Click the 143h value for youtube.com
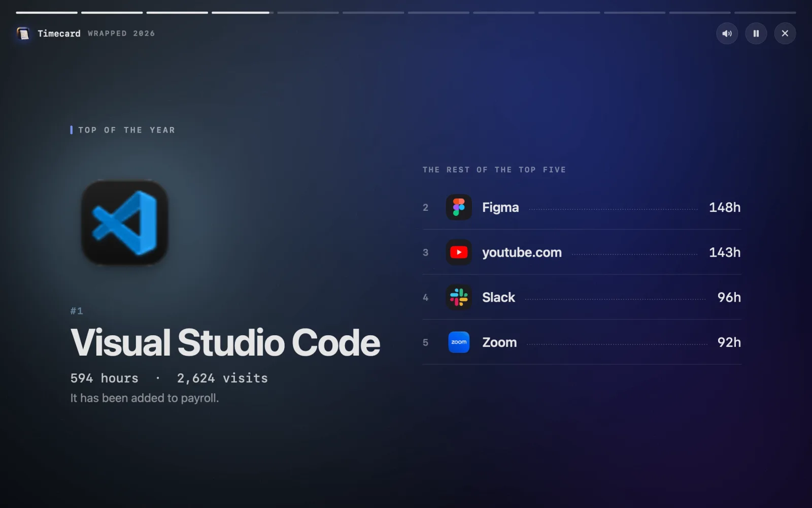 [x=725, y=252]
